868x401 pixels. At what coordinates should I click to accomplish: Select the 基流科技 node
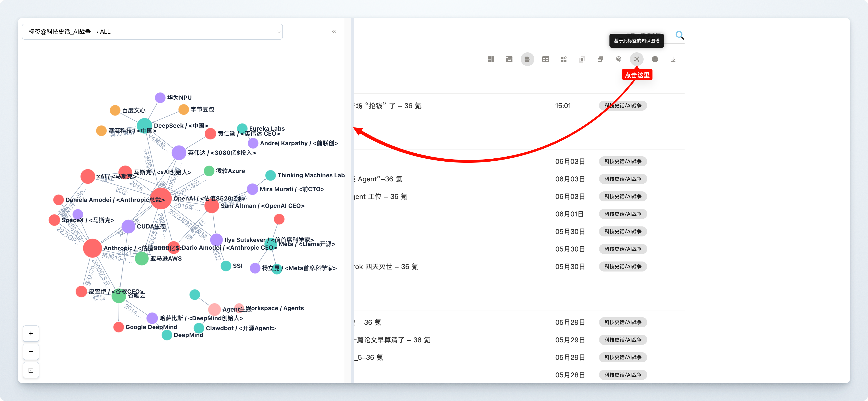[101, 130]
